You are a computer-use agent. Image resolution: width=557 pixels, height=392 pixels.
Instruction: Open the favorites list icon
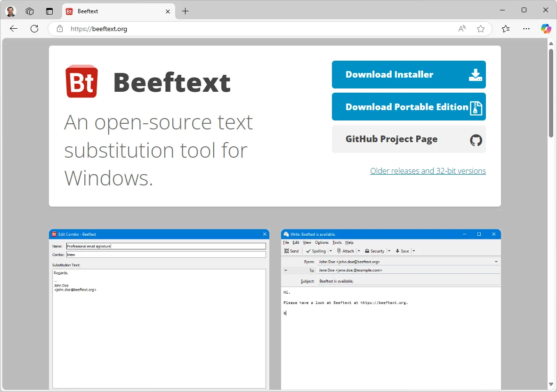pyautogui.click(x=506, y=29)
